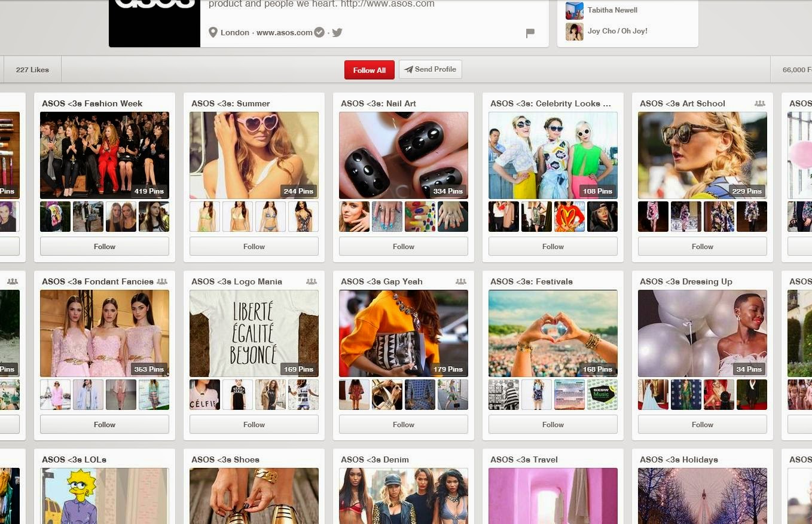Open the Fashion Week front row cover image
Image resolution: width=812 pixels, height=524 pixels.
[105, 155]
